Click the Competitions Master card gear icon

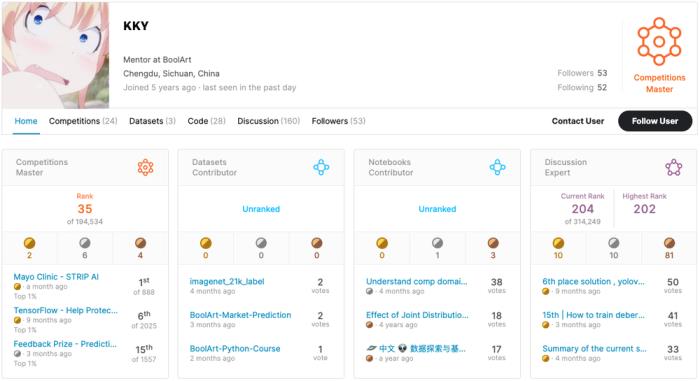pos(146,167)
